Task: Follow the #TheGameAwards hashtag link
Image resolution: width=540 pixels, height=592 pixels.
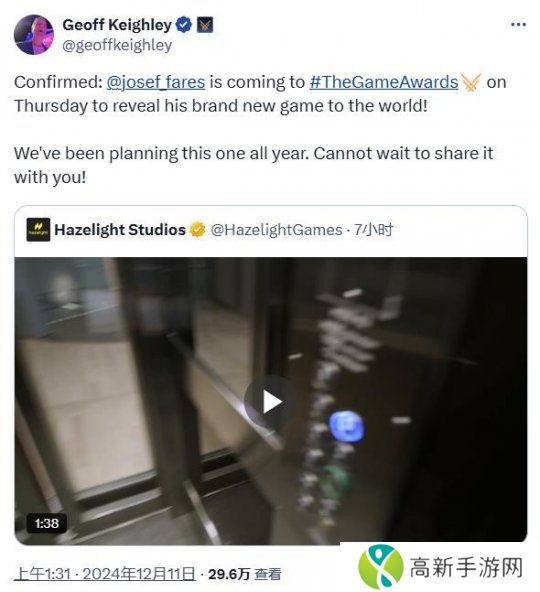Action: pyautogui.click(x=384, y=82)
